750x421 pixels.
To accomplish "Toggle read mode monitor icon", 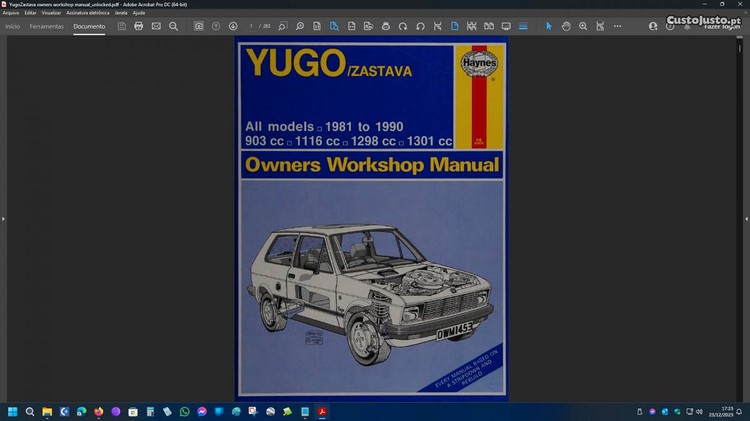I will (506, 26).
